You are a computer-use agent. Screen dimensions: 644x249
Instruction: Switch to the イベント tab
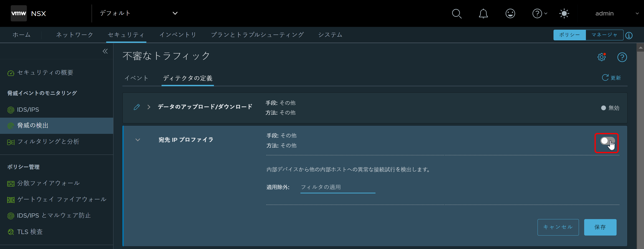click(x=136, y=78)
